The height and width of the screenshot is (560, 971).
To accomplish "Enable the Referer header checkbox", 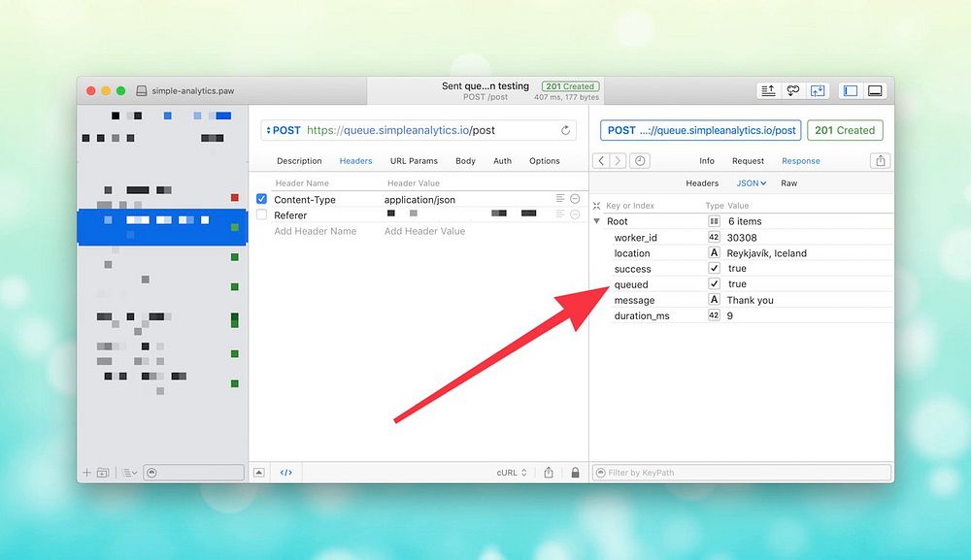I will (261, 214).
